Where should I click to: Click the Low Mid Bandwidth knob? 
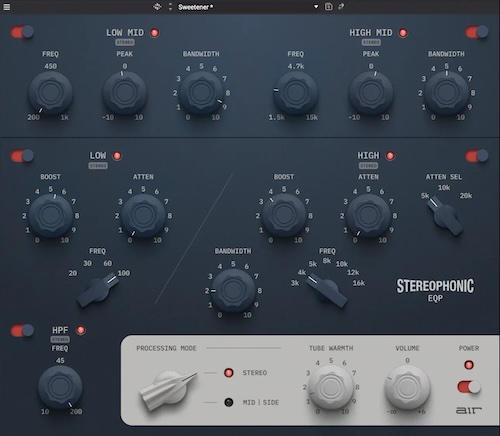click(x=201, y=93)
